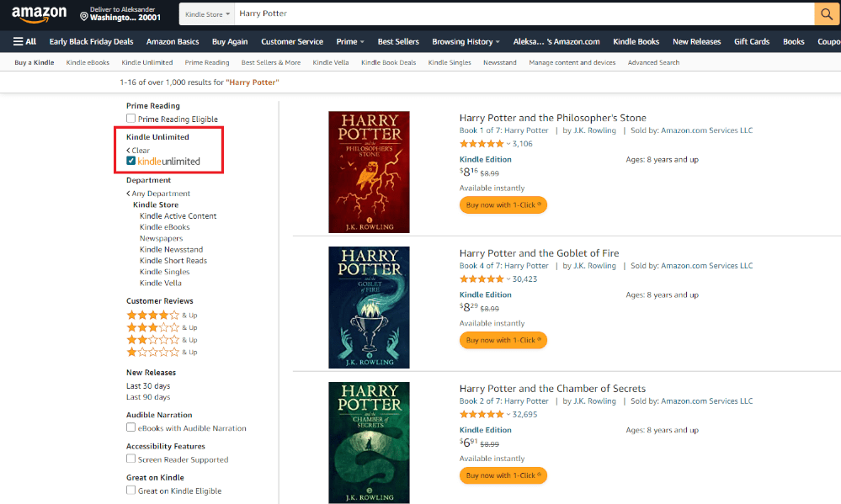Go to Best Sellers
Viewport: 841px width, 504px height.
[398, 41]
